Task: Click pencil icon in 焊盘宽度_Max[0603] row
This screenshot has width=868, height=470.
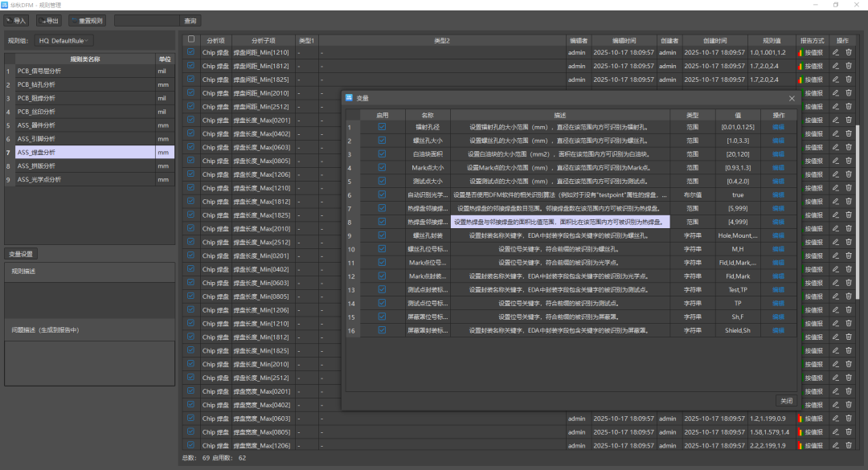Action: (835, 419)
